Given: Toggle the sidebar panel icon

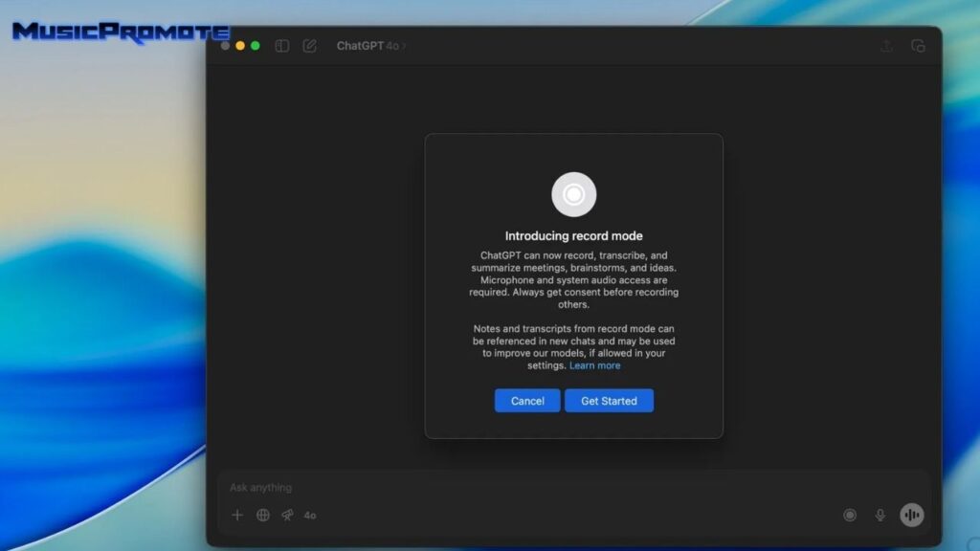Looking at the screenshot, I should click(281, 46).
